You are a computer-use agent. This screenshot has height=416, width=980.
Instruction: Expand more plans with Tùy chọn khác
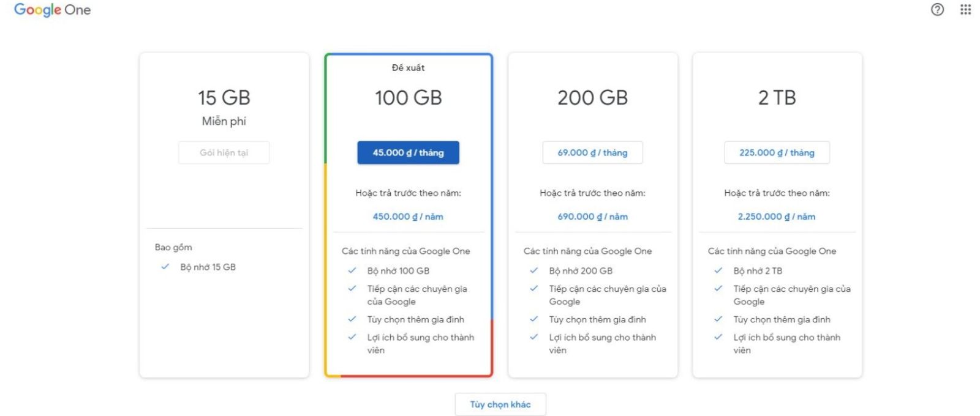click(x=500, y=404)
